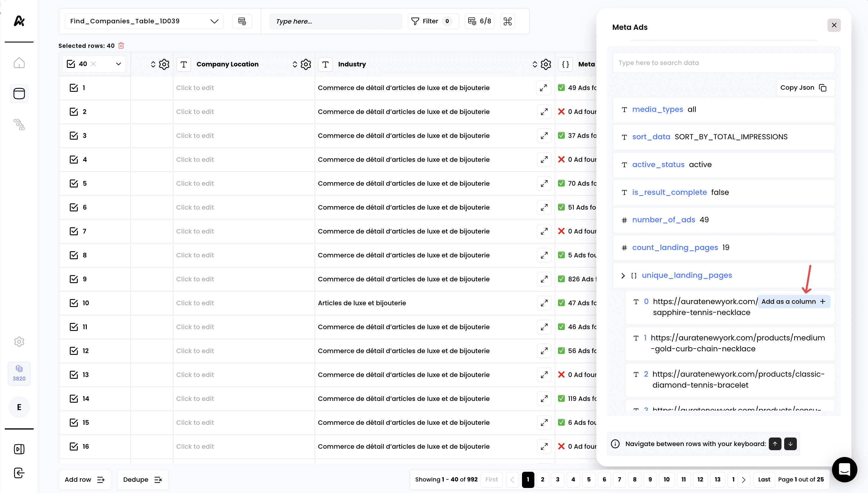Expand the 40 selected rows dropdown
868x493 pixels.
tap(118, 64)
